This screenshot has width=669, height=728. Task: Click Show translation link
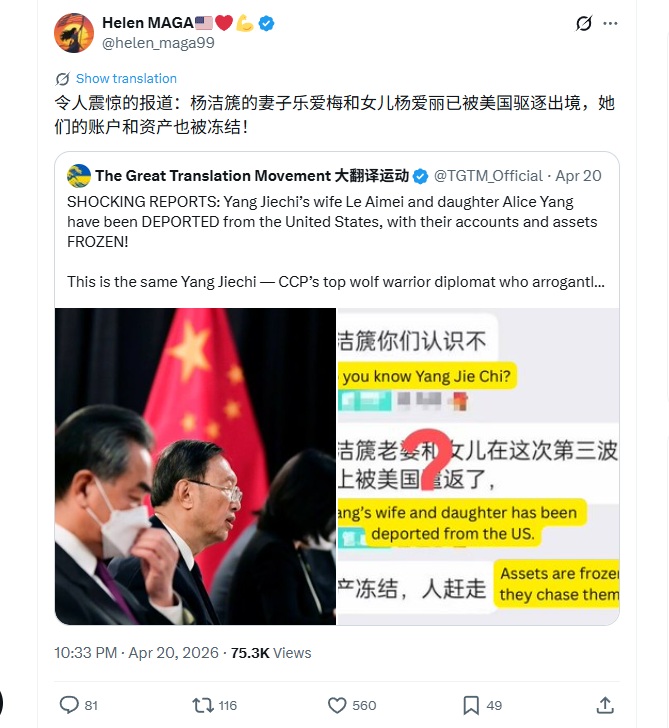point(126,78)
